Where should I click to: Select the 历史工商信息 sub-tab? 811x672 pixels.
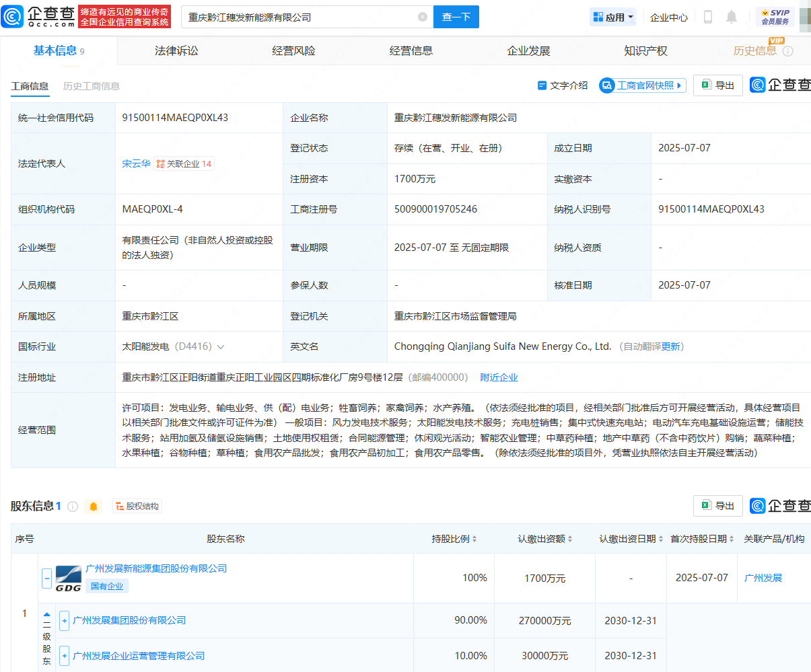pos(92,86)
